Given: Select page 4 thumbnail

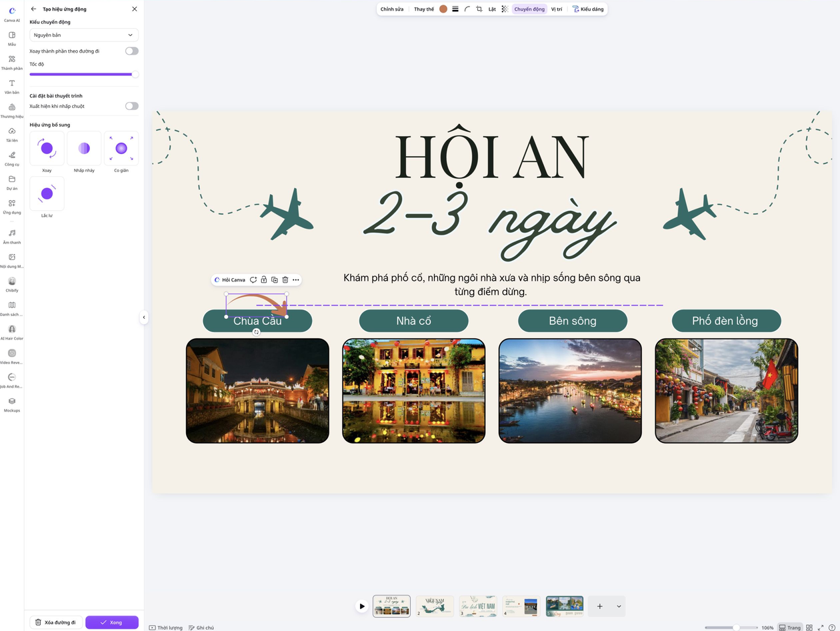Looking at the screenshot, I should pos(521,606).
